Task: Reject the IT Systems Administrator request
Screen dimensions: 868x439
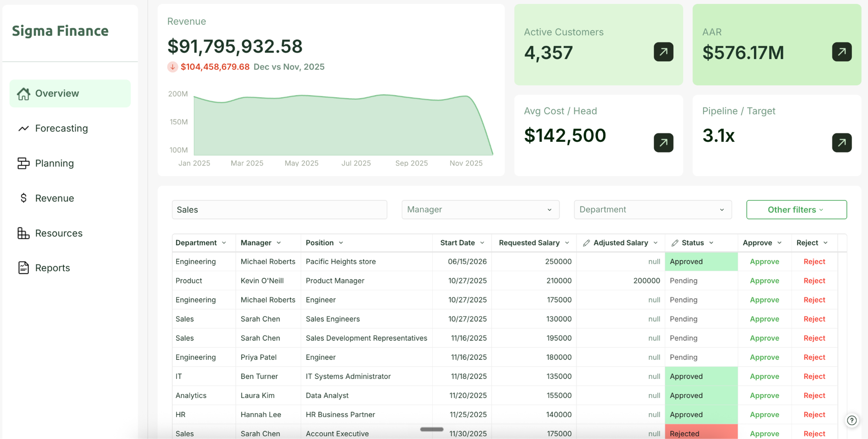Action: point(814,376)
